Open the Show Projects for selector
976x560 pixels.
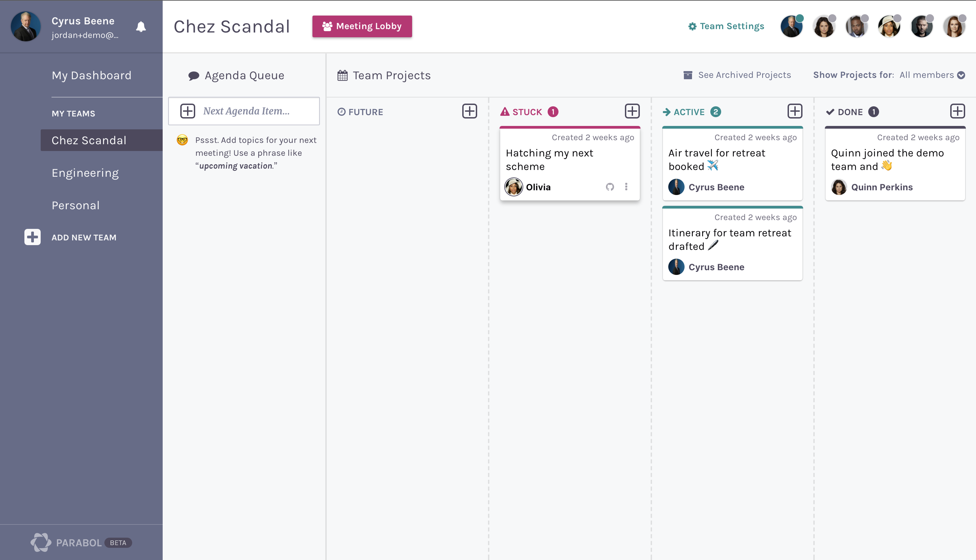click(889, 75)
